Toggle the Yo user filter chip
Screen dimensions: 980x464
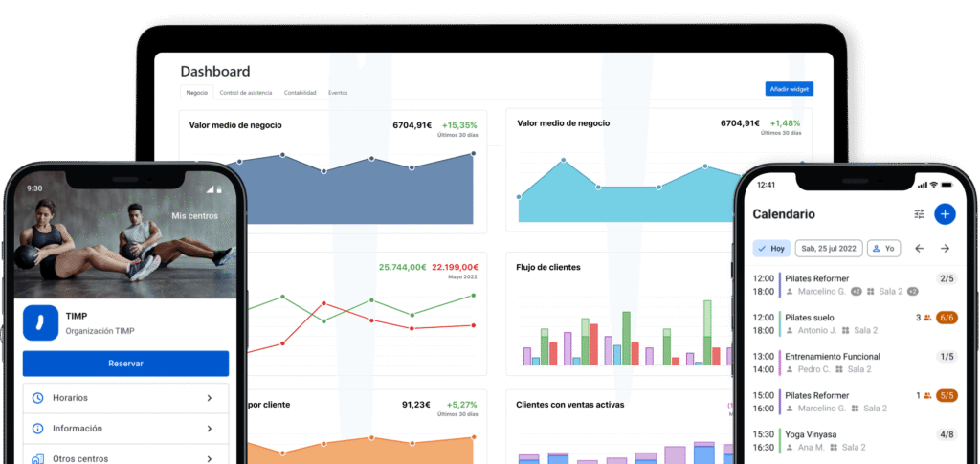click(x=883, y=249)
